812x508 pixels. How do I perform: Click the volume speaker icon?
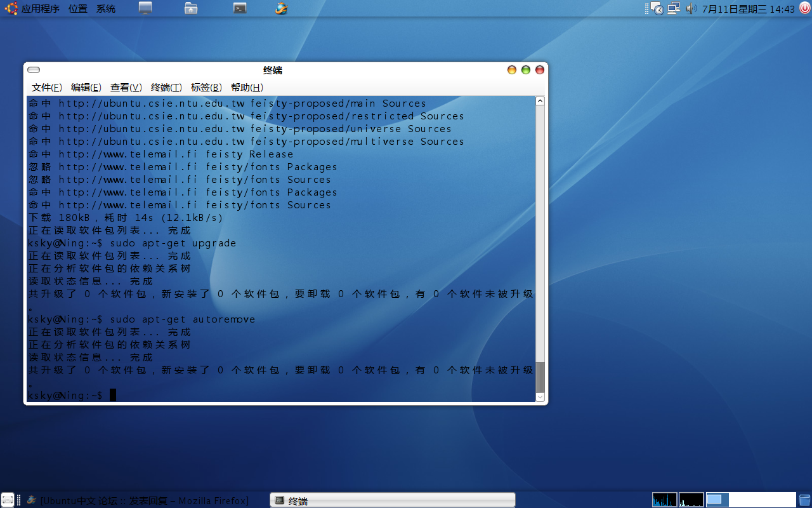(691, 9)
